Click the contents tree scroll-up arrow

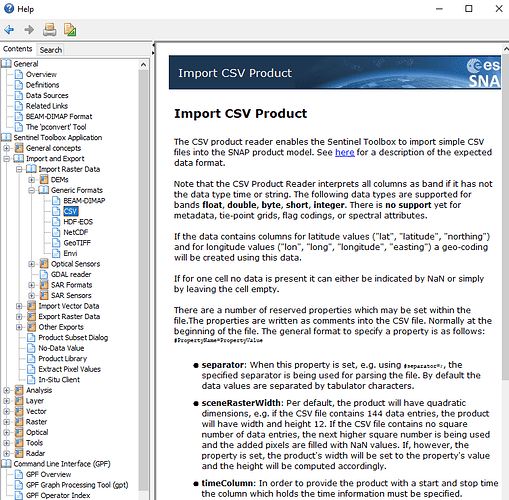[144, 65]
